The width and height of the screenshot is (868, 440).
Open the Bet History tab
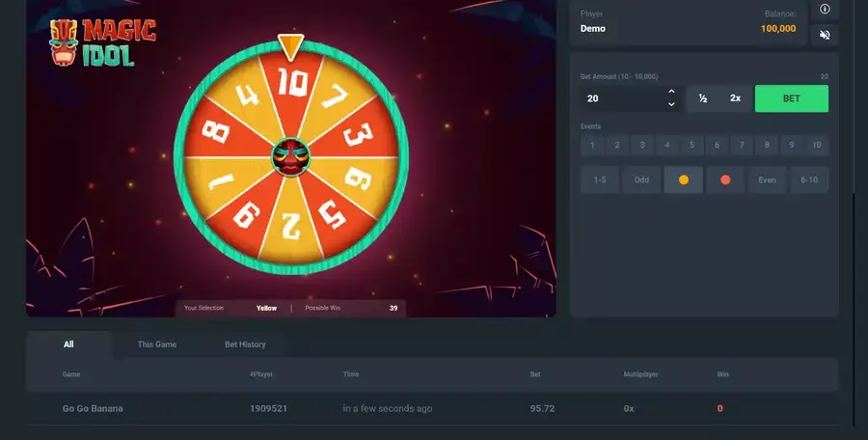(245, 344)
